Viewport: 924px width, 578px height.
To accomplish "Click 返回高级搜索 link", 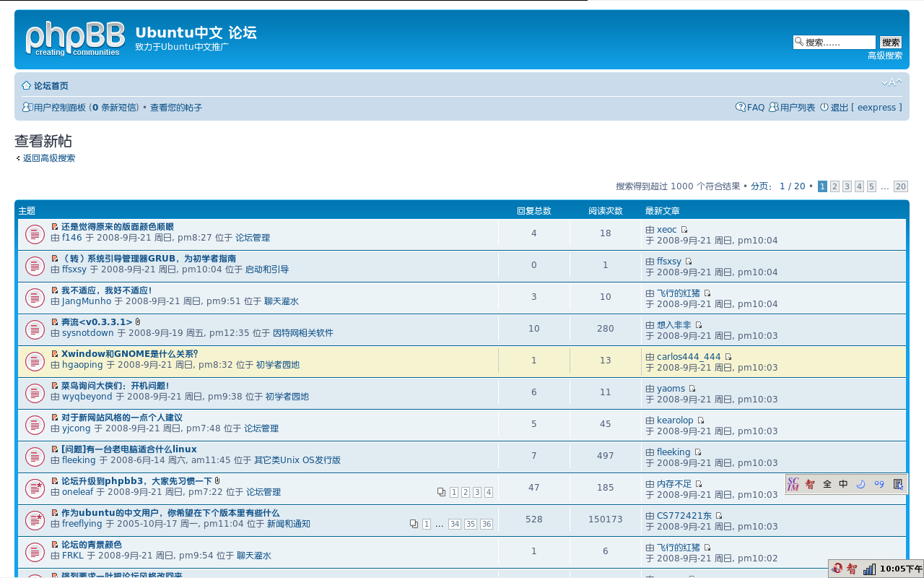I will click(49, 158).
